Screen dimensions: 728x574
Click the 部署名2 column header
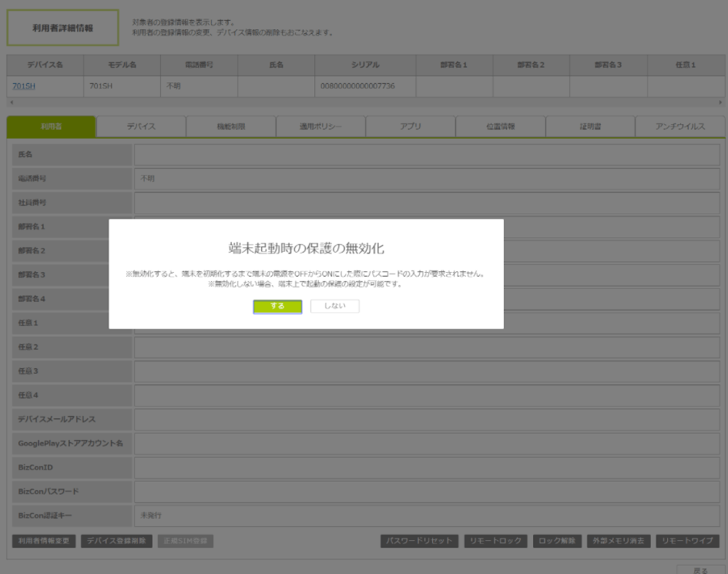coord(531,65)
